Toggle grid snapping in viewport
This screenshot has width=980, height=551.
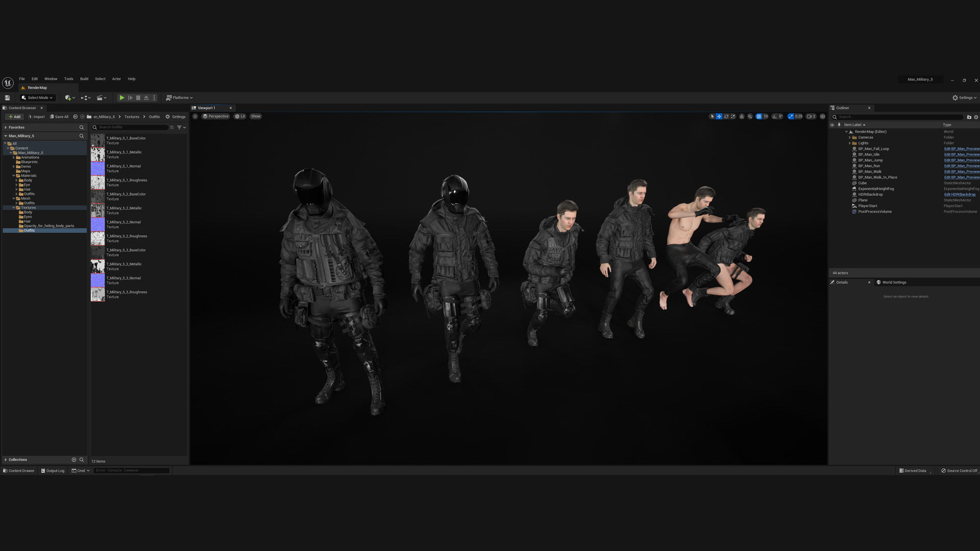tap(759, 116)
